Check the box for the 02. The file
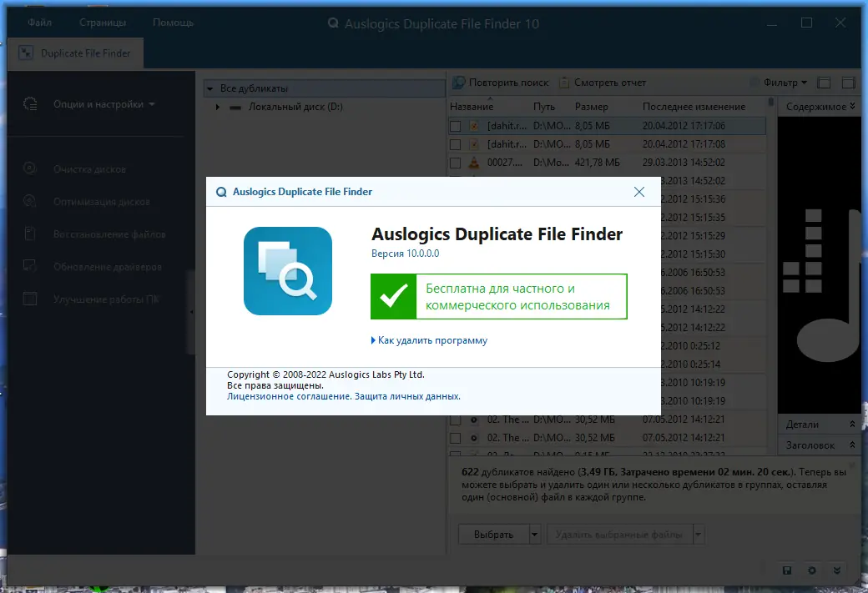Screen dimensions: 868x593 456,420
